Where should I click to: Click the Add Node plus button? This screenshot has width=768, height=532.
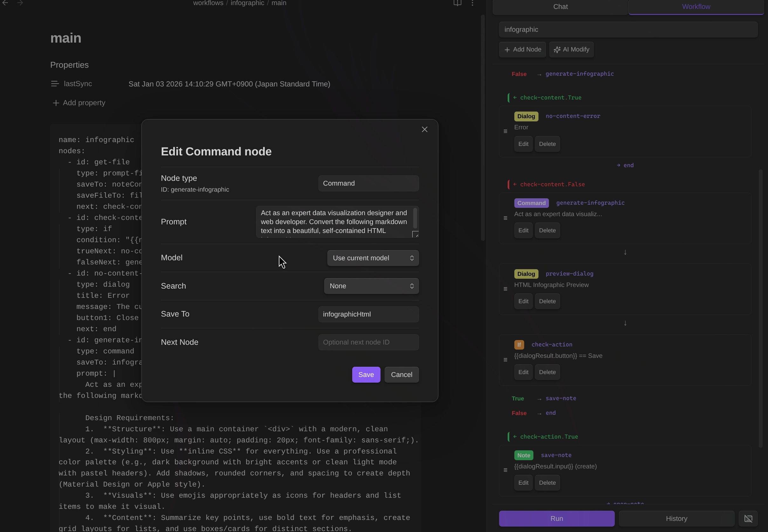click(x=522, y=50)
